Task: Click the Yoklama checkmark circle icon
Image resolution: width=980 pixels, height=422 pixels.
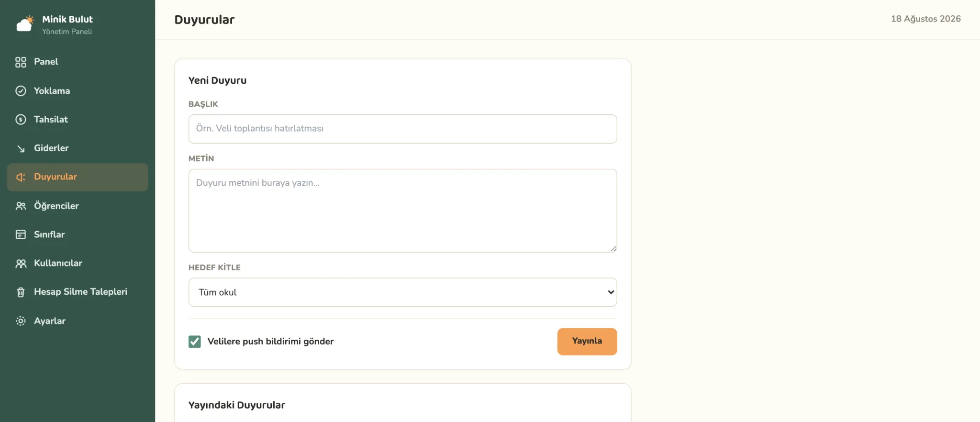Action: 21,91
